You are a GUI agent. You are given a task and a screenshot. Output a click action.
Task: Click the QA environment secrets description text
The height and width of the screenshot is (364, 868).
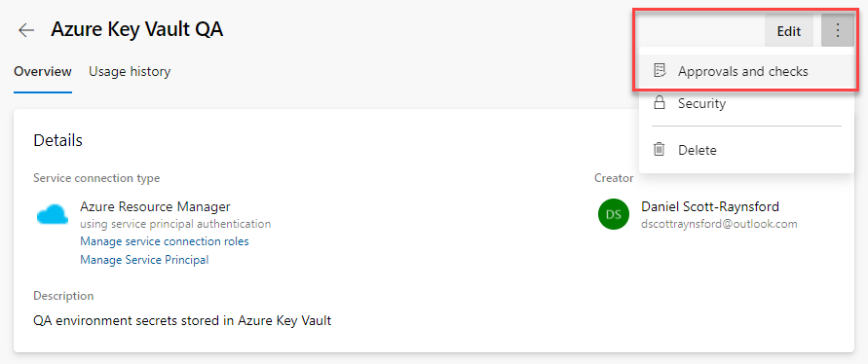[182, 320]
